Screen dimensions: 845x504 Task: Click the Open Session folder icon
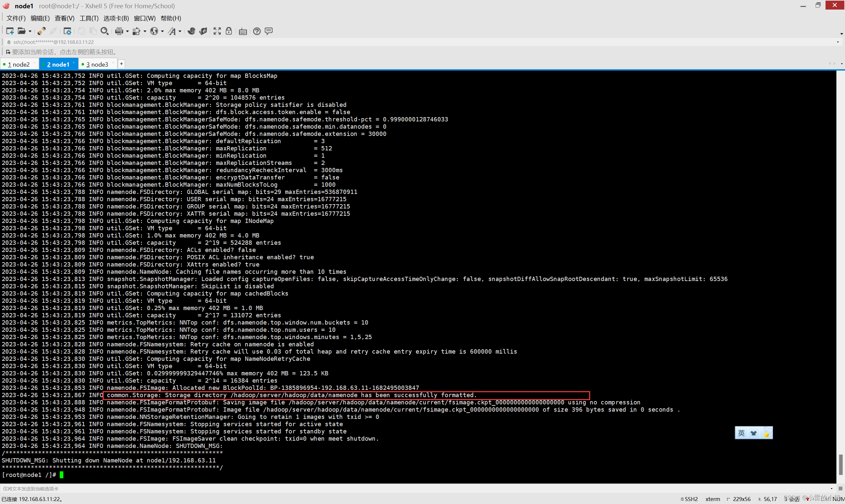coord(21,31)
